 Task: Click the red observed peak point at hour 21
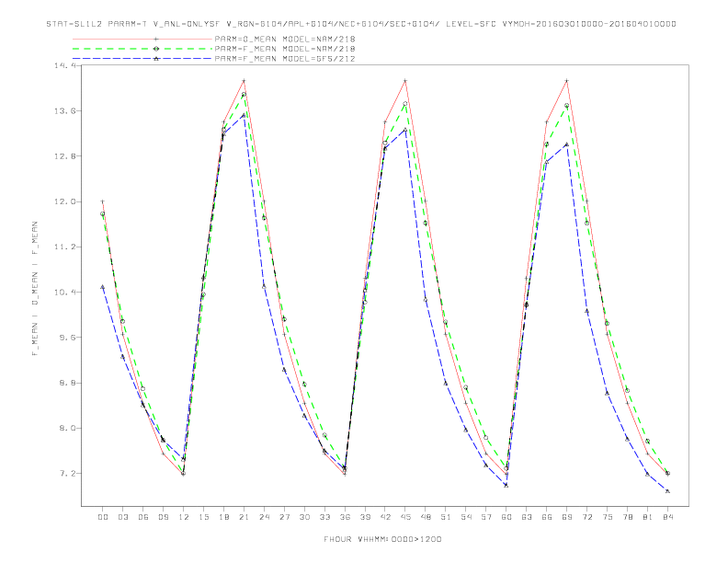(244, 81)
